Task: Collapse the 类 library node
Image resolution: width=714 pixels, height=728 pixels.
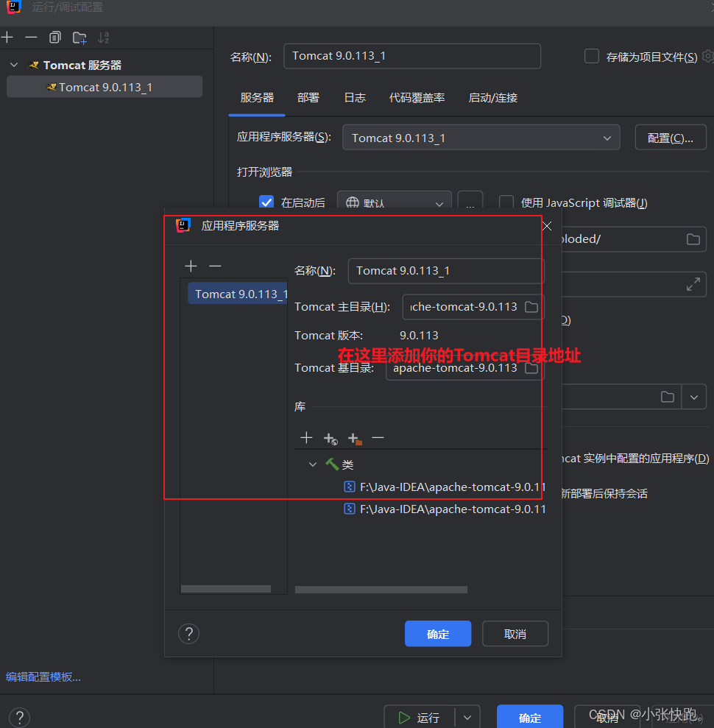Action: 313,464
